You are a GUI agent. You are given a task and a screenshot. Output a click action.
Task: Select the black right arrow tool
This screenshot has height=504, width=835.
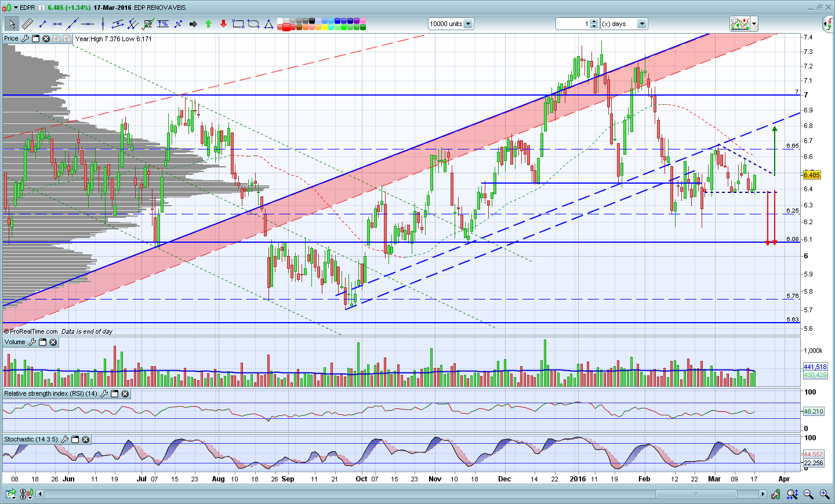(193, 24)
